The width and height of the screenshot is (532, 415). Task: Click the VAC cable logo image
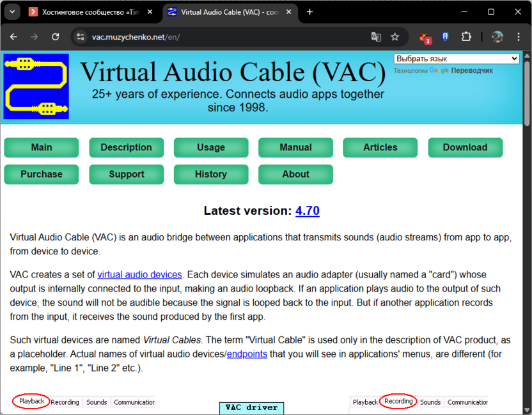36,86
